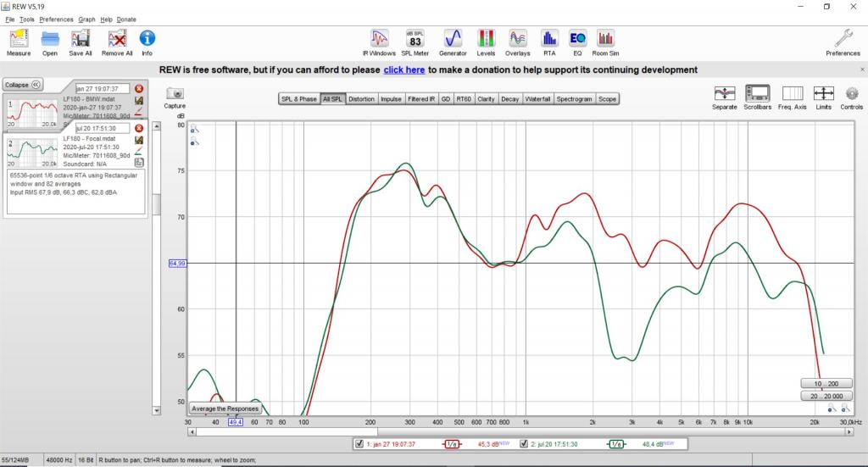The width and height of the screenshot is (868, 467).
Task: Uncheck the jan 27 19:07:37 trace checkbox
Action: 360,443
